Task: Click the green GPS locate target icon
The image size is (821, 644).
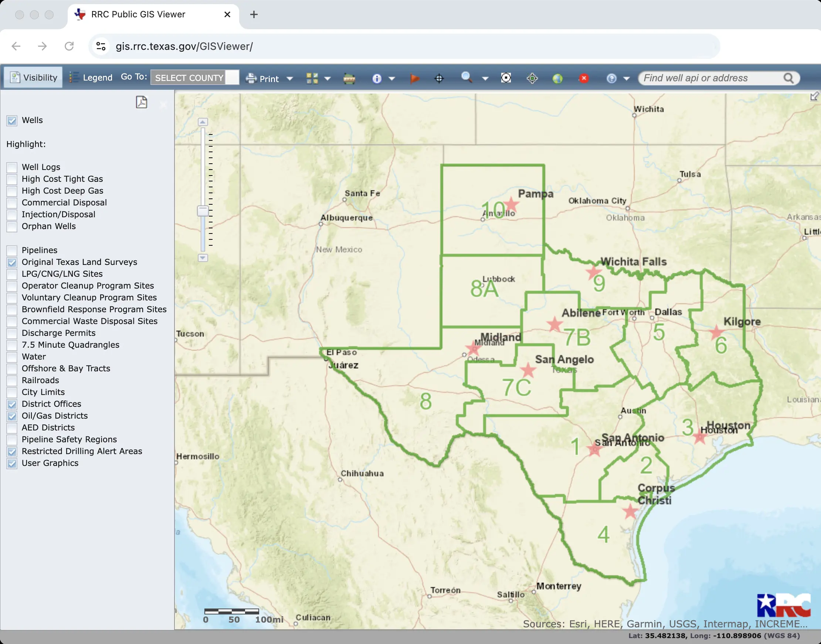Action: click(532, 78)
